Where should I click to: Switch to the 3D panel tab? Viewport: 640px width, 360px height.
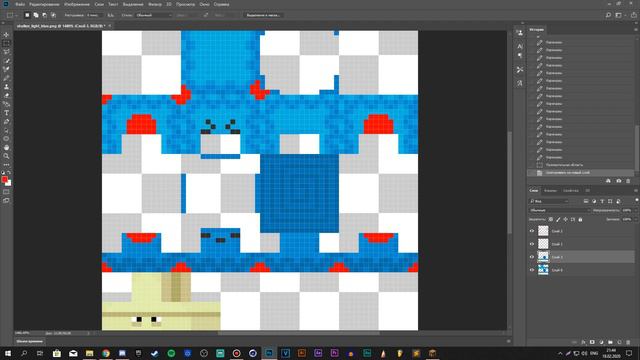click(588, 191)
